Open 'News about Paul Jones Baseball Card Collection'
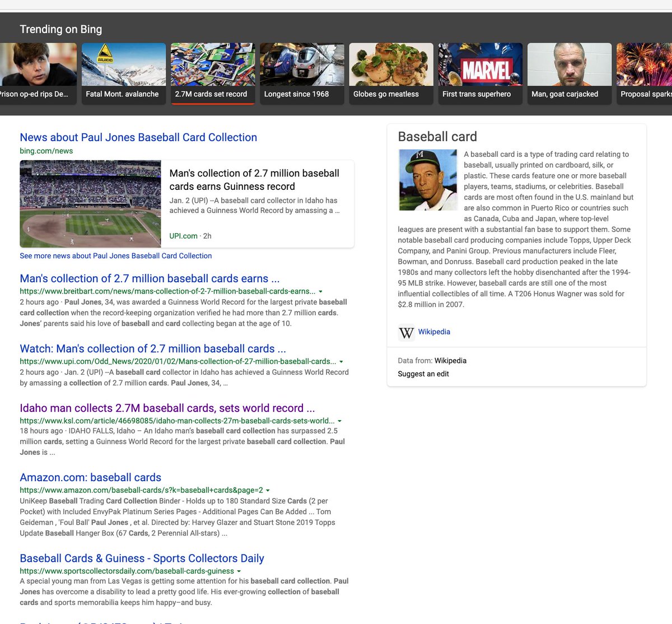Viewport: 672px width, 624px height. [138, 137]
